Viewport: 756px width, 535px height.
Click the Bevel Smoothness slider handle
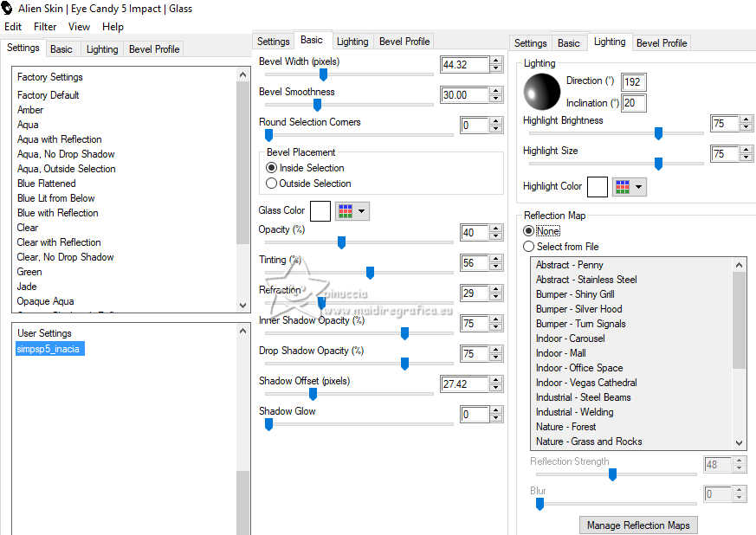317,105
